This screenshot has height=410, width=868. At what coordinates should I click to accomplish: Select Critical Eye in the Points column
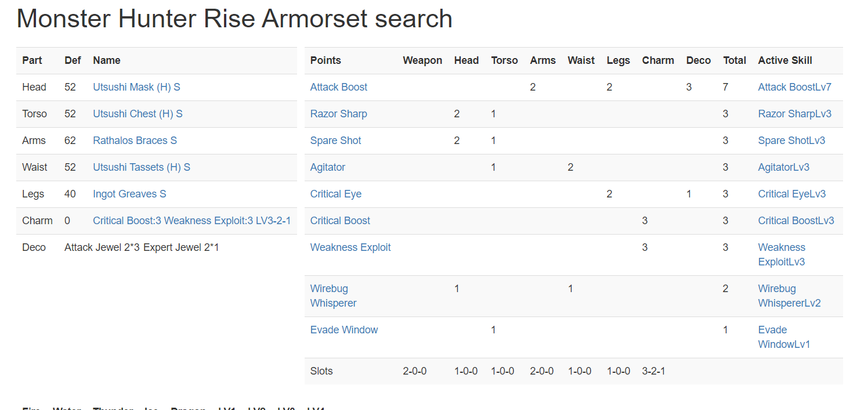tap(336, 194)
